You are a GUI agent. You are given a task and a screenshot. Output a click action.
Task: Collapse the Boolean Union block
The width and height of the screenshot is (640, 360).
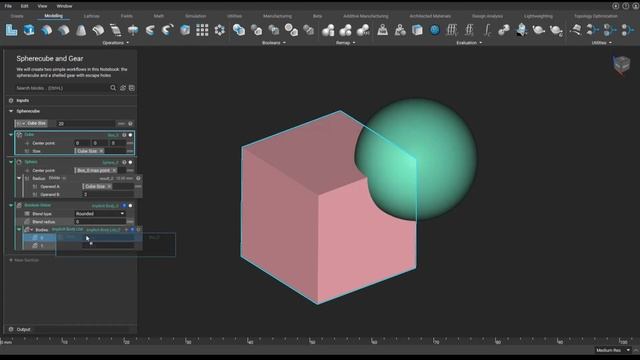pyautogui.click(x=11, y=205)
